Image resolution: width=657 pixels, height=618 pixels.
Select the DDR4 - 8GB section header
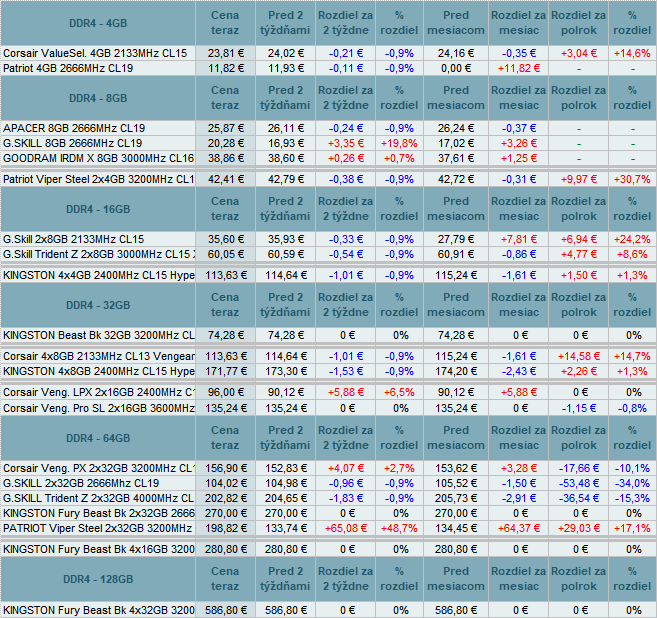(98, 98)
